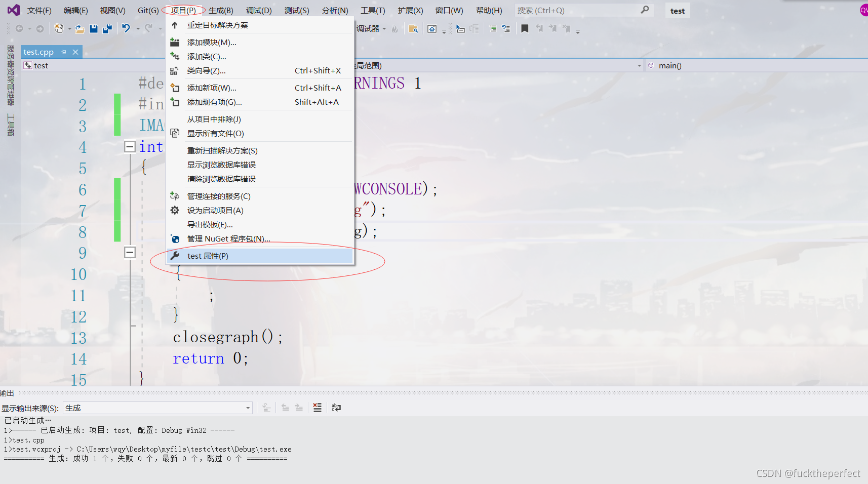Open the 文件(F) menu
Viewport: 868px width, 484px height.
(x=40, y=11)
